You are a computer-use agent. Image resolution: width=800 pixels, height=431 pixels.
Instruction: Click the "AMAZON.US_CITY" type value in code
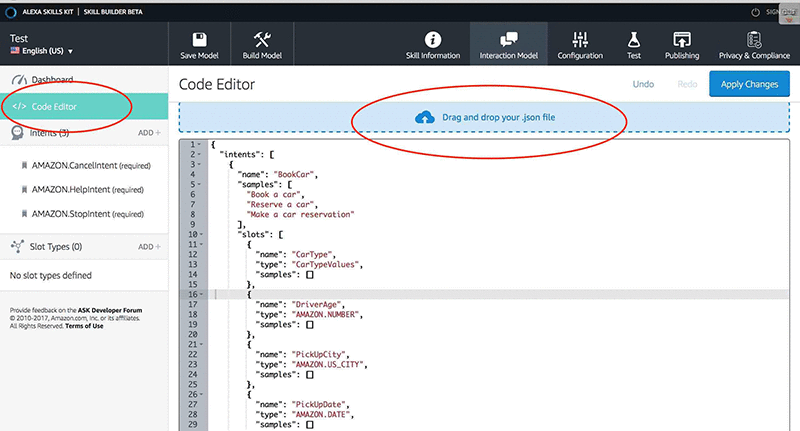329,364
